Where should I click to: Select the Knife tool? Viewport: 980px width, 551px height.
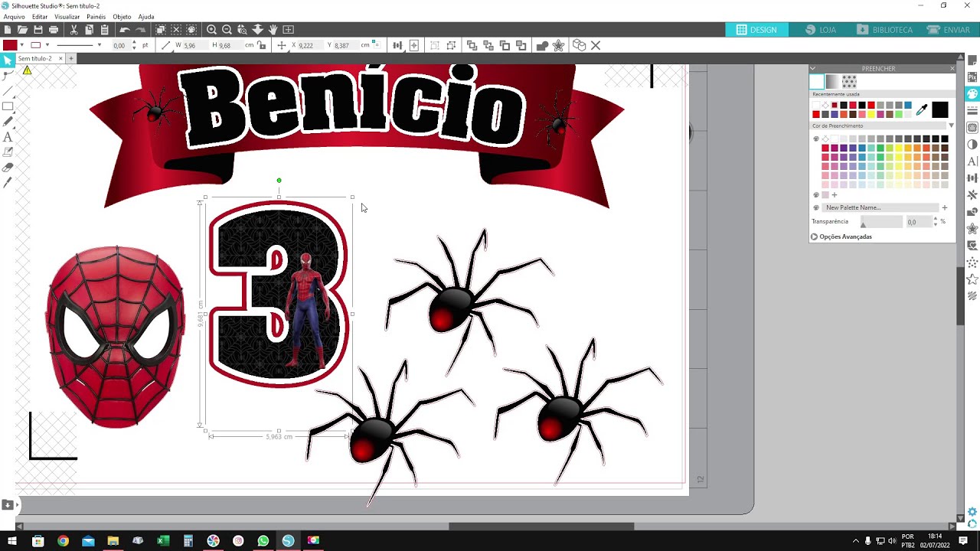[x=8, y=183]
